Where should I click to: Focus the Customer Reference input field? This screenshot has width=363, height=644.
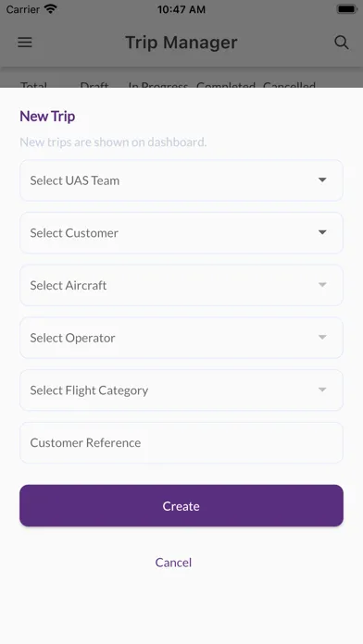click(181, 442)
